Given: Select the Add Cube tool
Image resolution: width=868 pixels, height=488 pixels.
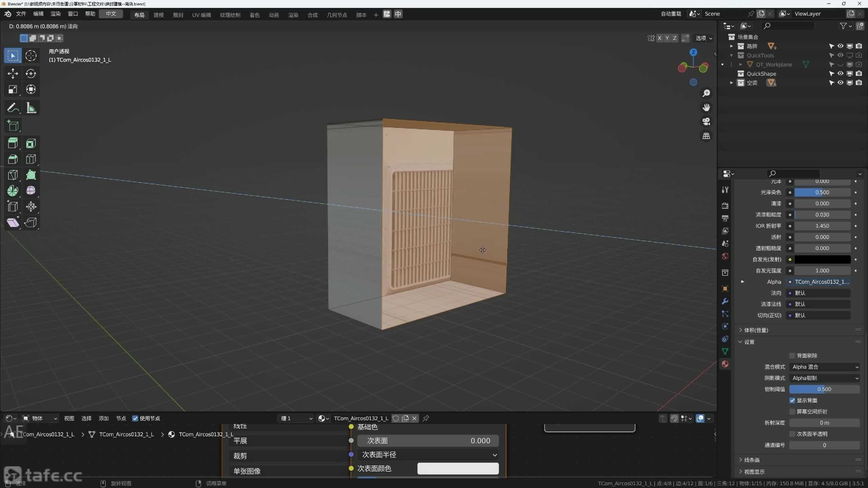Looking at the screenshot, I should (x=13, y=126).
